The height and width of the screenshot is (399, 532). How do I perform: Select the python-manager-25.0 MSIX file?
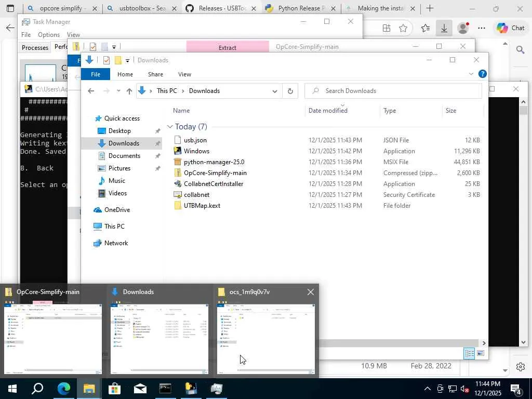(214, 162)
